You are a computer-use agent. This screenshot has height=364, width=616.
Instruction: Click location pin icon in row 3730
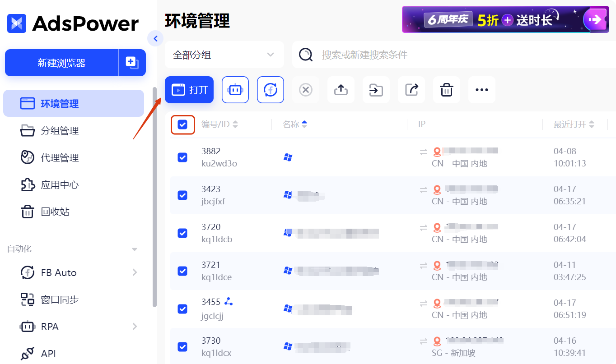(x=437, y=341)
